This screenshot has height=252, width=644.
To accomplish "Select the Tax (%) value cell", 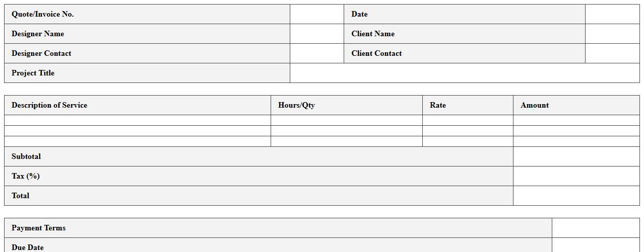I will coord(576,176).
